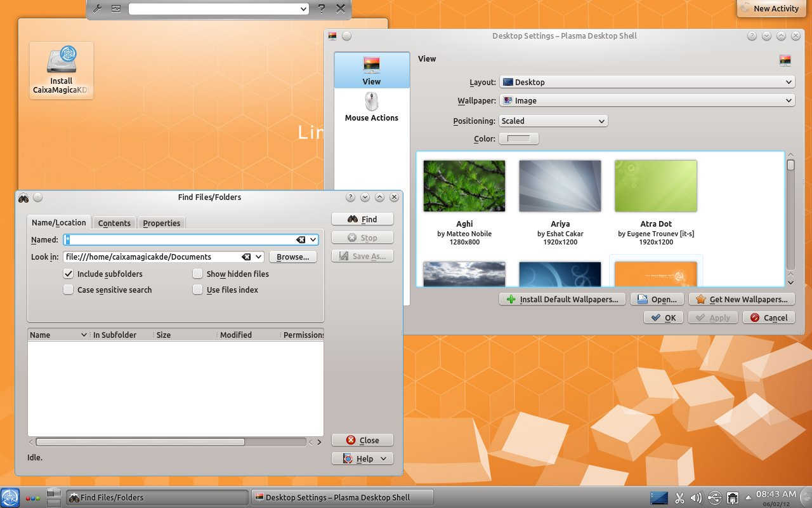Clear the Named field with its erase icon
The image size is (812, 508).
301,240
